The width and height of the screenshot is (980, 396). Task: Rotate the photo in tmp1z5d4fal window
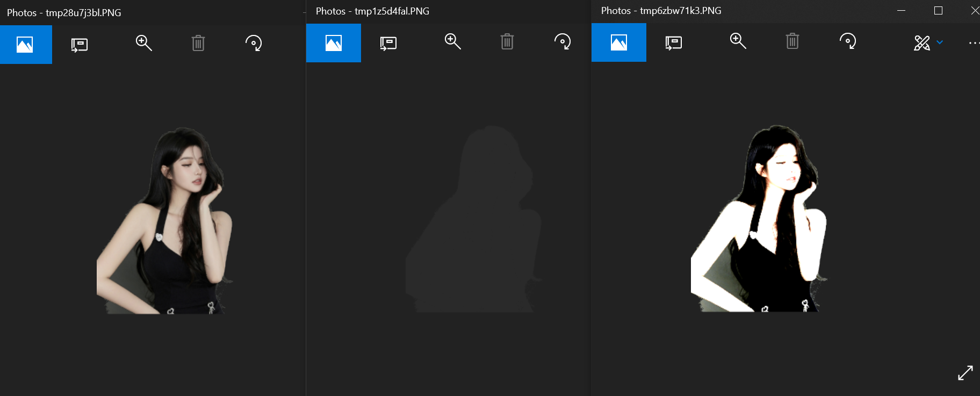(563, 41)
